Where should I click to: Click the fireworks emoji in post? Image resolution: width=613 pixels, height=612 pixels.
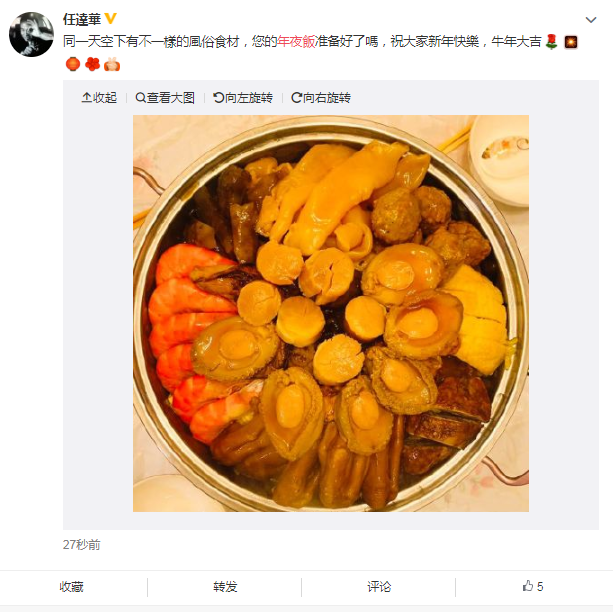pos(571,42)
